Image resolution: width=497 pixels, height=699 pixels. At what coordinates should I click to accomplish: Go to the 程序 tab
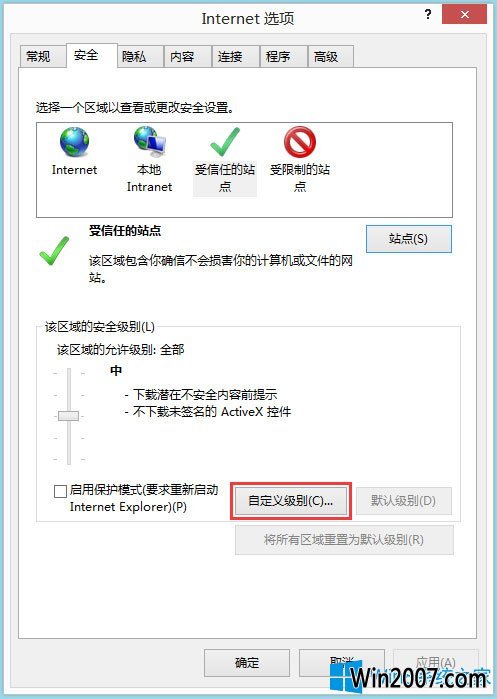tap(278, 57)
